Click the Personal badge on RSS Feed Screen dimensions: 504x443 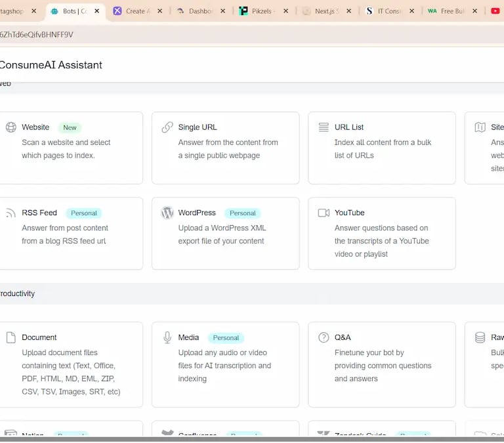tap(84, 213)
